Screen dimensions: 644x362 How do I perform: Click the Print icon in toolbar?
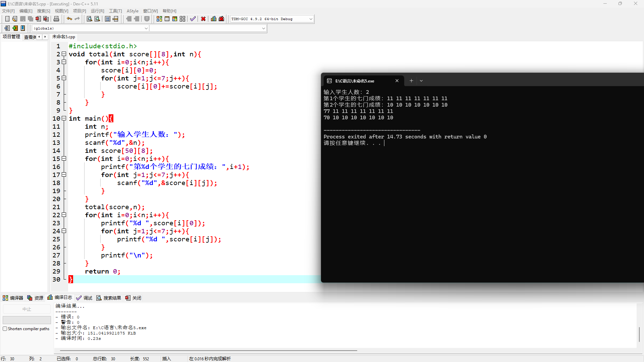(56, 19)
